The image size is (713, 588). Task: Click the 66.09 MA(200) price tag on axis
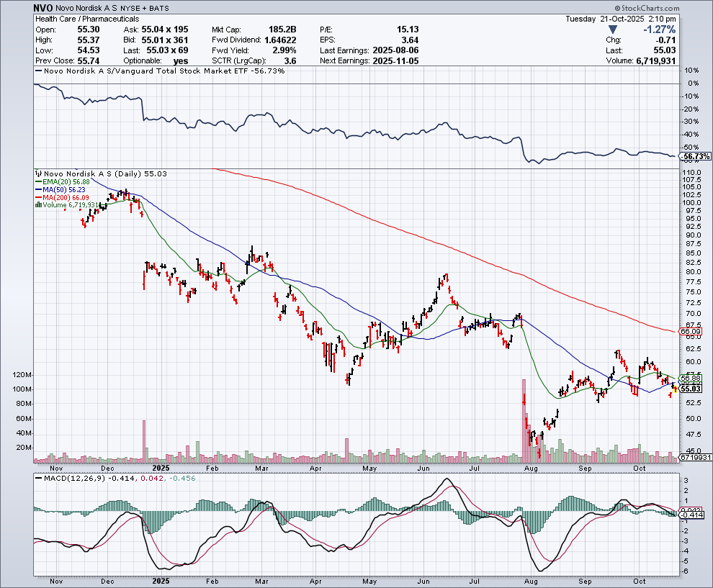[691, 332]
